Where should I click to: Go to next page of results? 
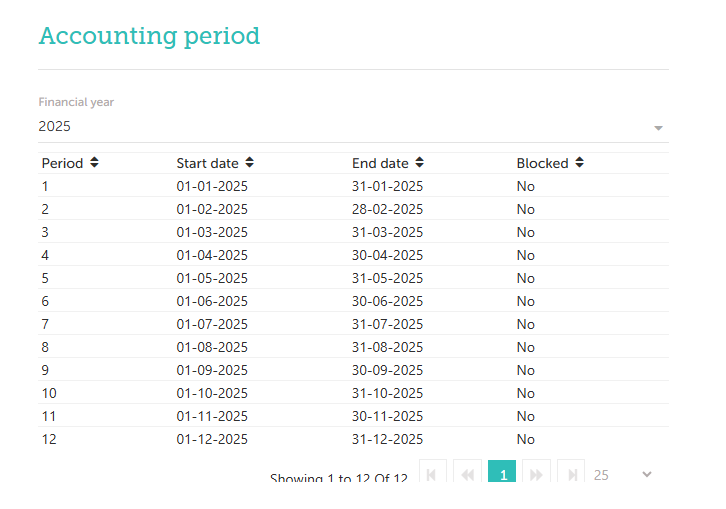[x=536, y=475]
